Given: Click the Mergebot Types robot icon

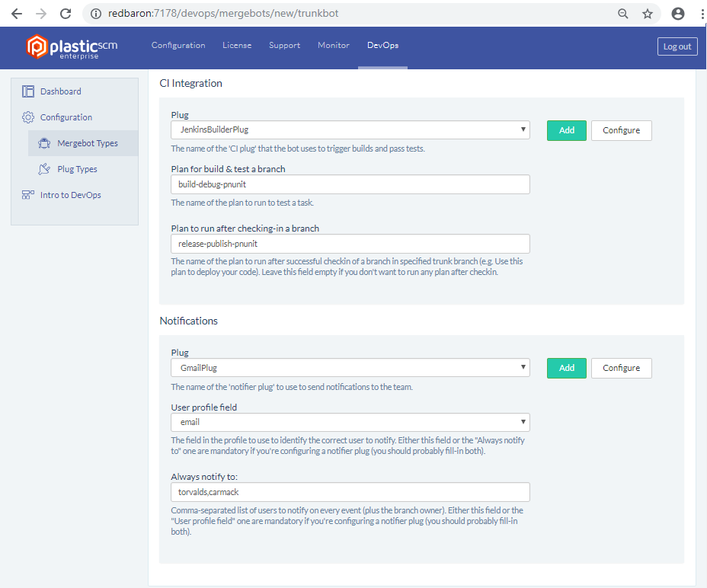Looking at the screenshot, I should coord(44,143).
